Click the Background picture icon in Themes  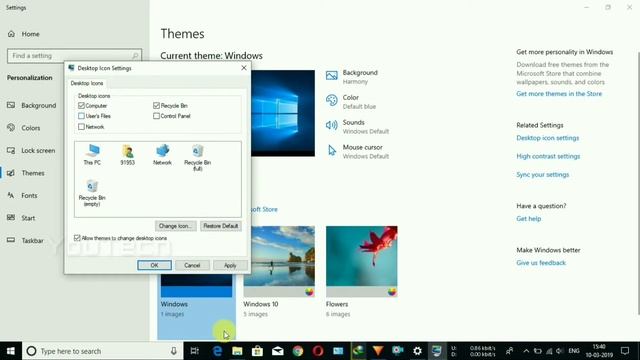(331, 76)
